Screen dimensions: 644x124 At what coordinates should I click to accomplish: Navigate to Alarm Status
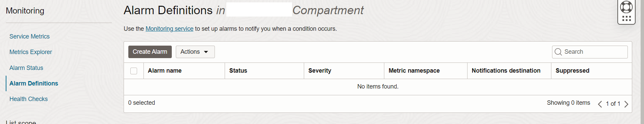[26, 68]
